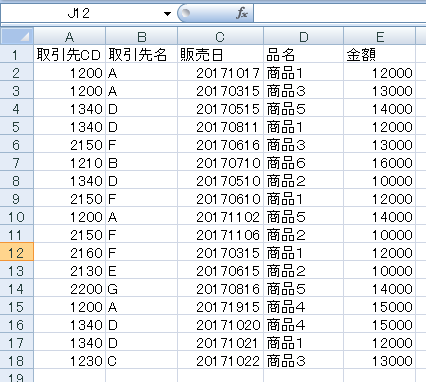The height and width of the screenshot is (382, 426).
Task: Click the 金額 header cell
Action: tap(380, 55)
